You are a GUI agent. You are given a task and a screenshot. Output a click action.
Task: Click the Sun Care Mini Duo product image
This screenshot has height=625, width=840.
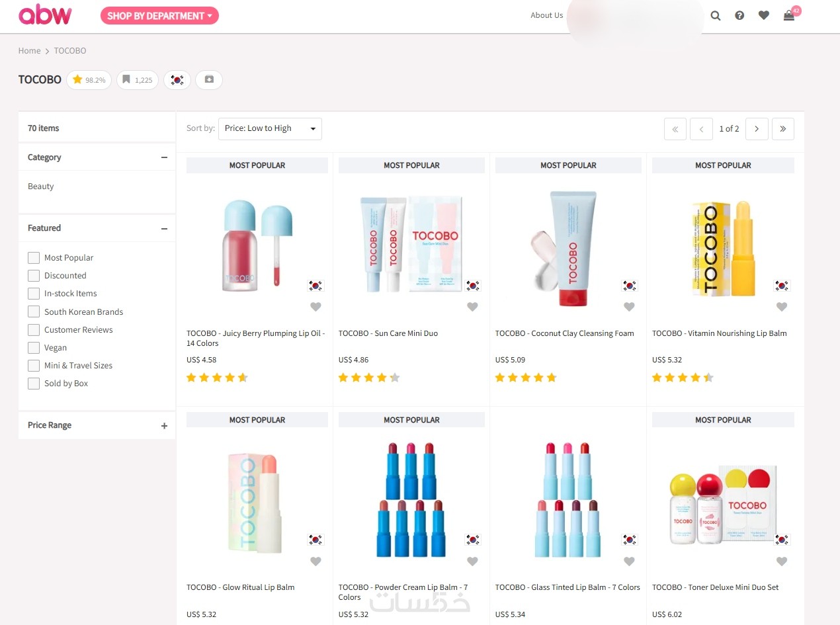click(x=410, y=243)
